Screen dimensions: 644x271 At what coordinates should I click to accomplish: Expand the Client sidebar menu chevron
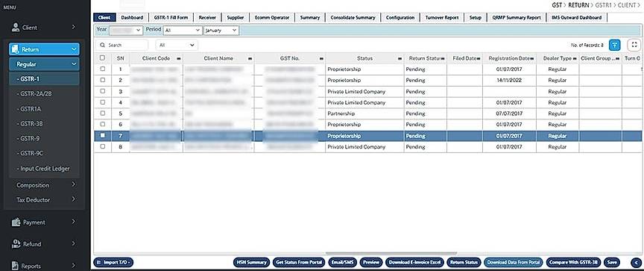(x=74, y=27)
